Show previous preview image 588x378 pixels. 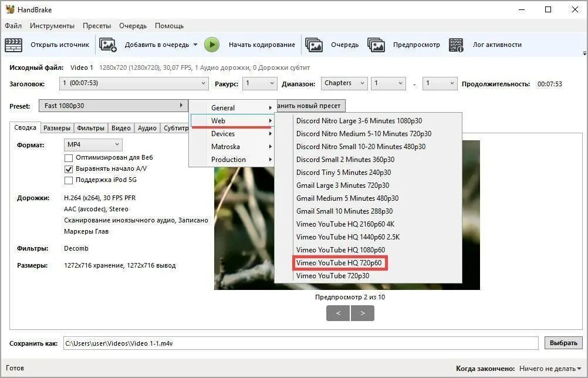pyautogui.click(x=338, y=313)
